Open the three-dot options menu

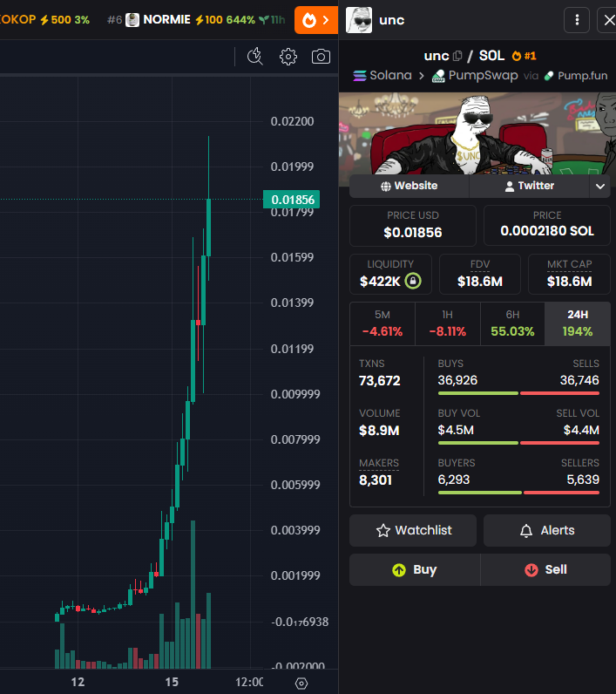coord(577,20)
